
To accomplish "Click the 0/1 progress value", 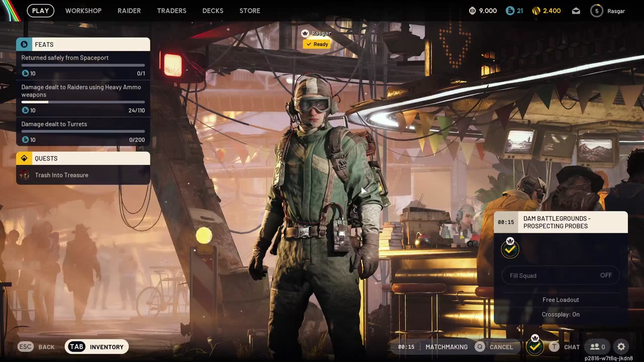I will pyautogui.click(x=141, y=73).
